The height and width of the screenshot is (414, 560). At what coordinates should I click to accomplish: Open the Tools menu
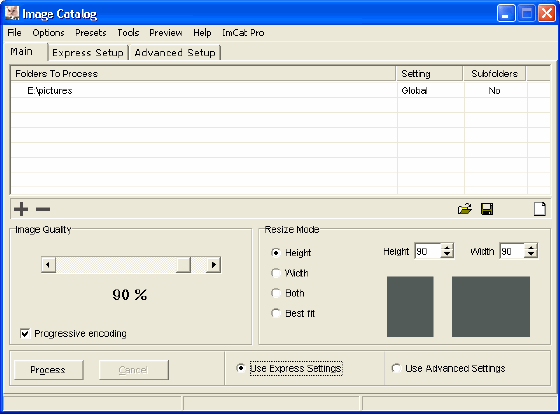(x=128, y=33)
